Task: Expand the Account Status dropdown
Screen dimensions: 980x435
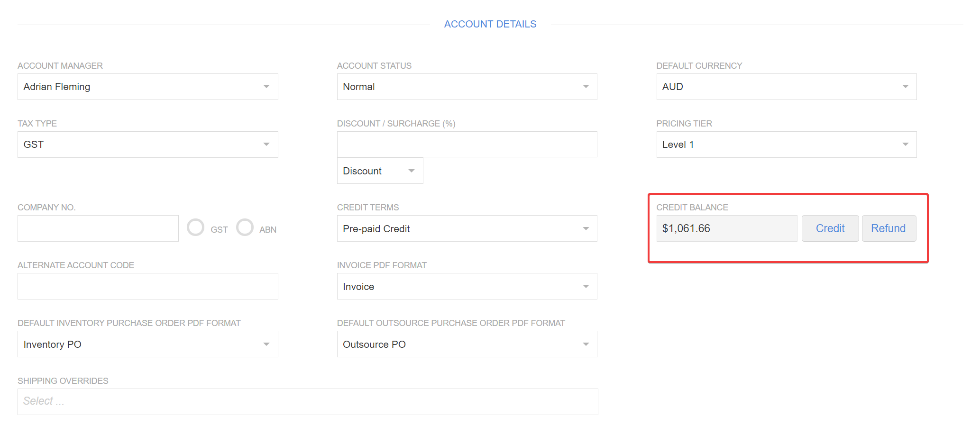Action: [467, 87]
